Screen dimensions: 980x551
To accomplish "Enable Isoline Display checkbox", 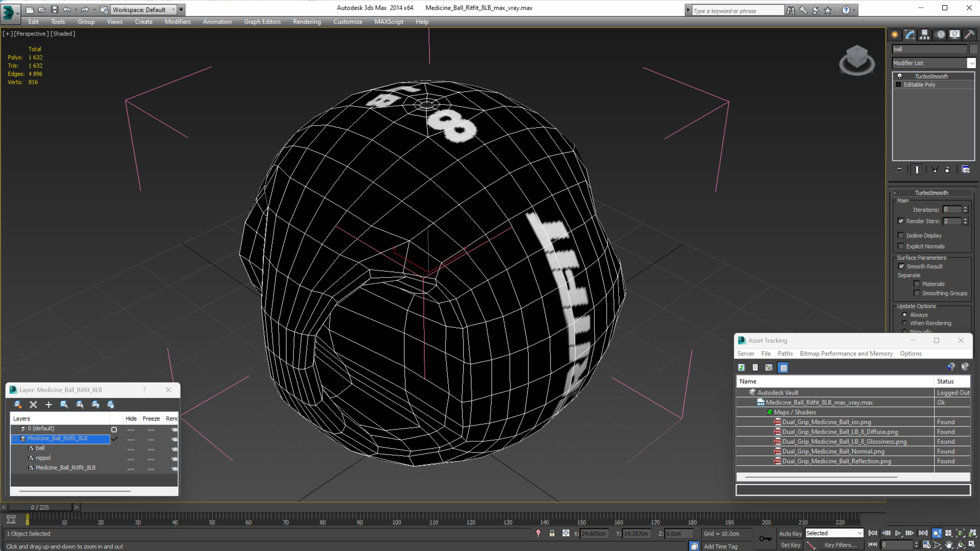I will click(901, 235).
